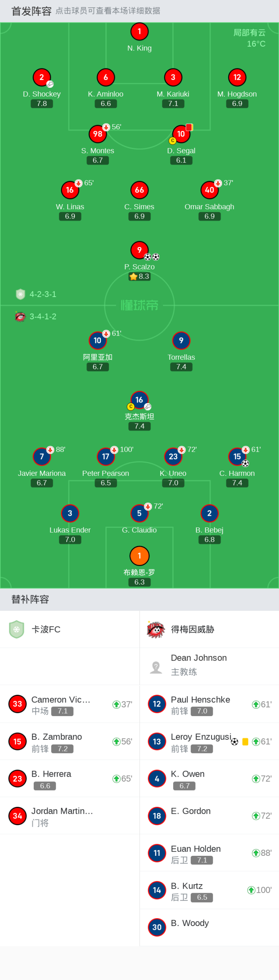Click the 卡波FC shield logo in substitutes
The image size is (279, 980).
[17, 629]
